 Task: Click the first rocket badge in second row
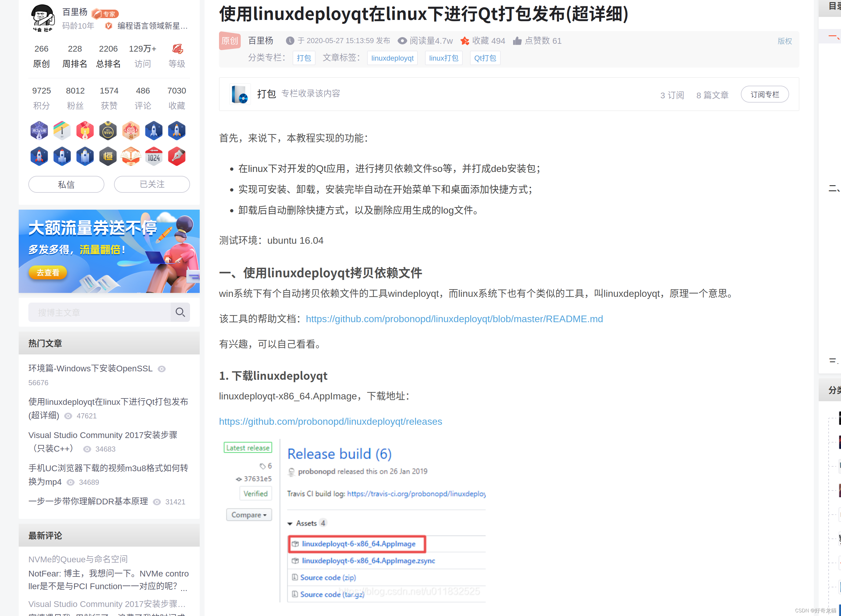click(x=39, y=156)
